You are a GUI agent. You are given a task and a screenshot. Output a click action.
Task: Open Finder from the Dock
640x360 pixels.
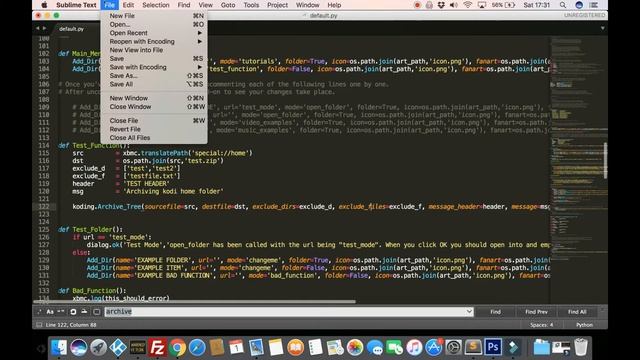[x=59, y=347]
